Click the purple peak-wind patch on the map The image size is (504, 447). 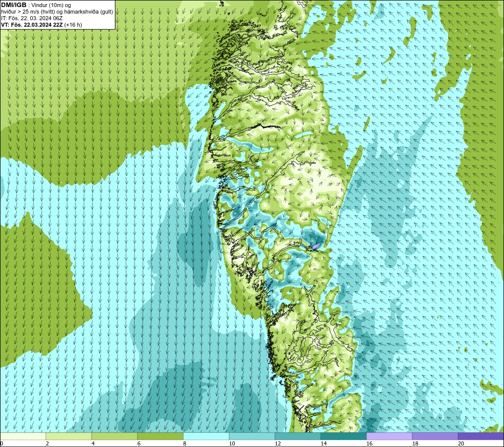coord(316,246)
